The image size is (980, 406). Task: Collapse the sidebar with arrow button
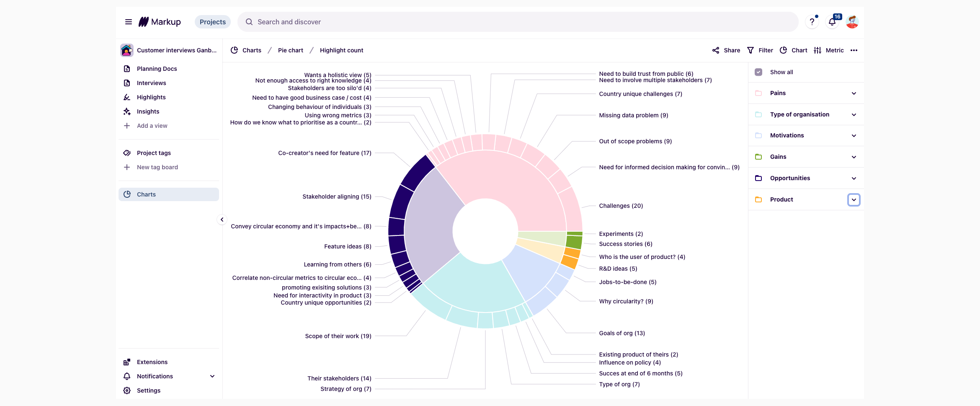pos(222,220)
